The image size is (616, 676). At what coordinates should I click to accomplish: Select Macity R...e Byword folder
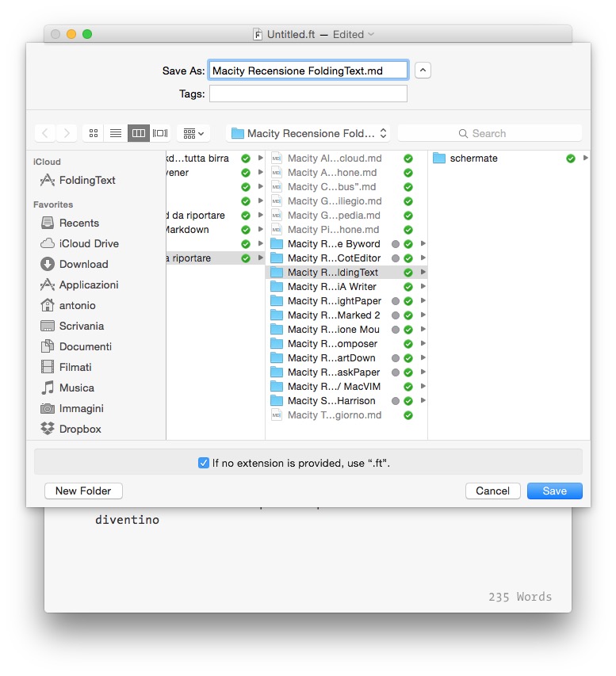[x=346, y=244]
